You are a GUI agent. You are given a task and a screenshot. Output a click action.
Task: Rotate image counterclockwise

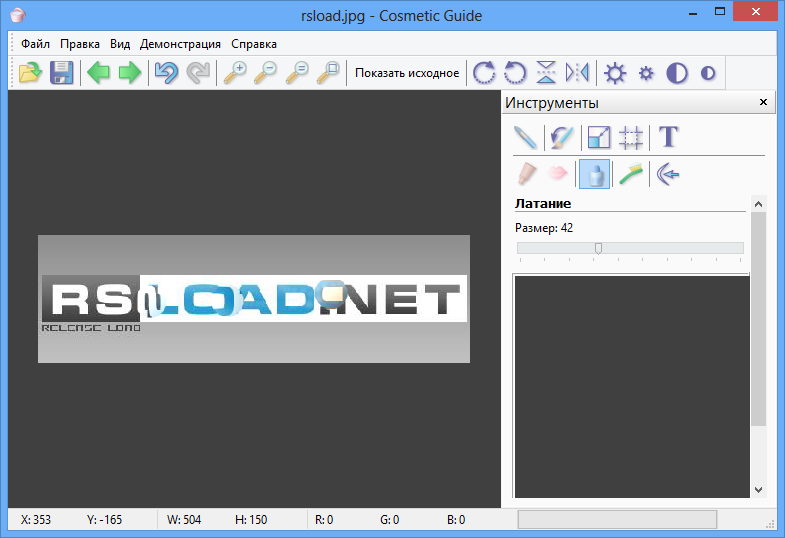(515, 73)
